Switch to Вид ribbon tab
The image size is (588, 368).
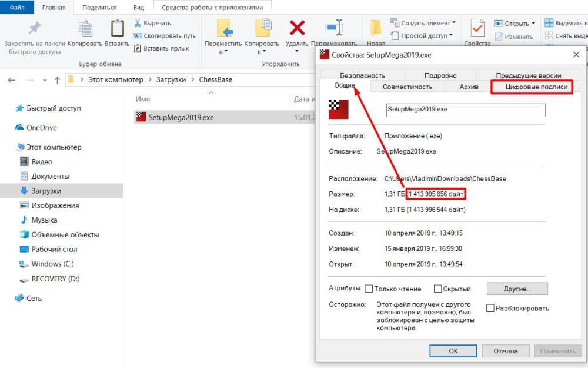coord(139,7)
